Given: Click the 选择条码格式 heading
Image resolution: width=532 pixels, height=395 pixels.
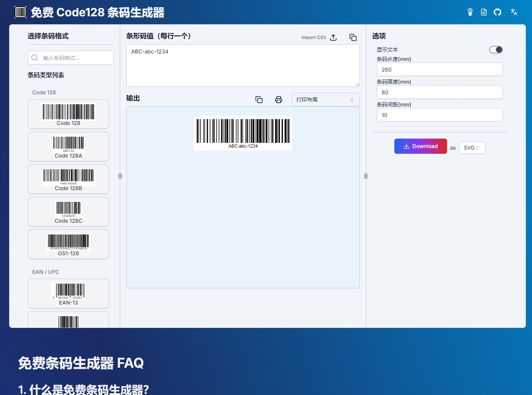Looking at the screenshot, I should click(48, 36).
